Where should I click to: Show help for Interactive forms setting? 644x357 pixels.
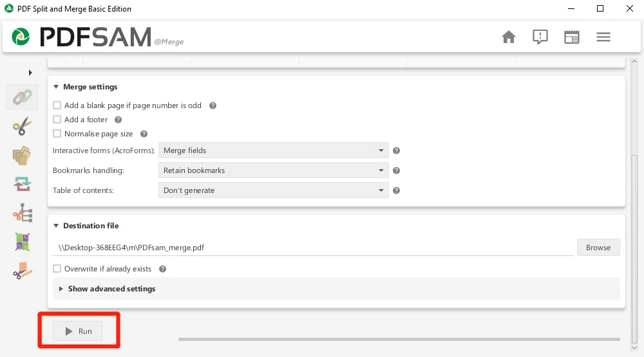(396, 151)
